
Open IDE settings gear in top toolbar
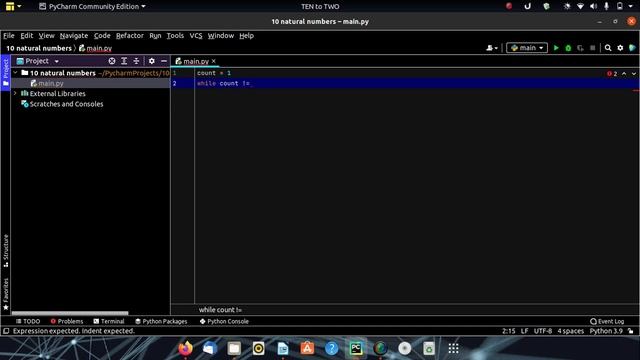pos(620,48)
